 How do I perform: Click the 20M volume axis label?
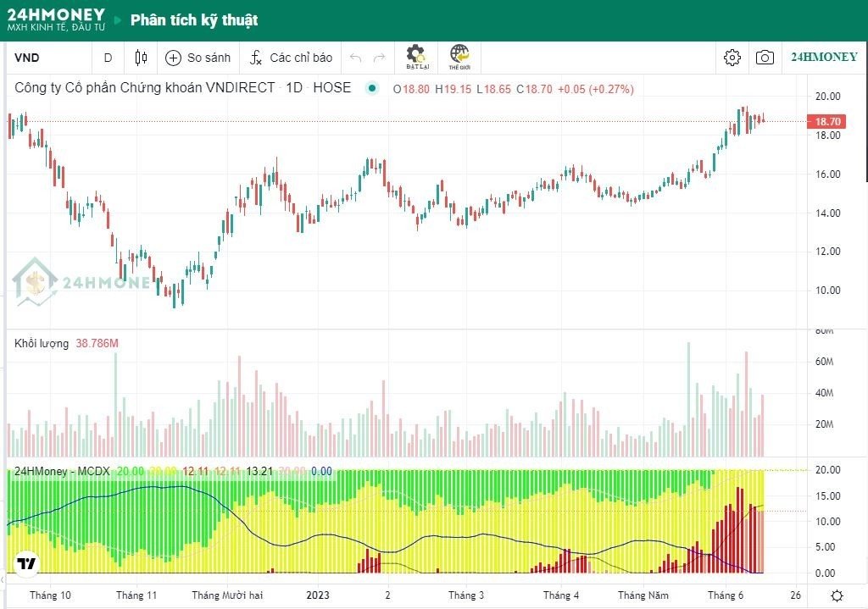(x=824, y=424)
